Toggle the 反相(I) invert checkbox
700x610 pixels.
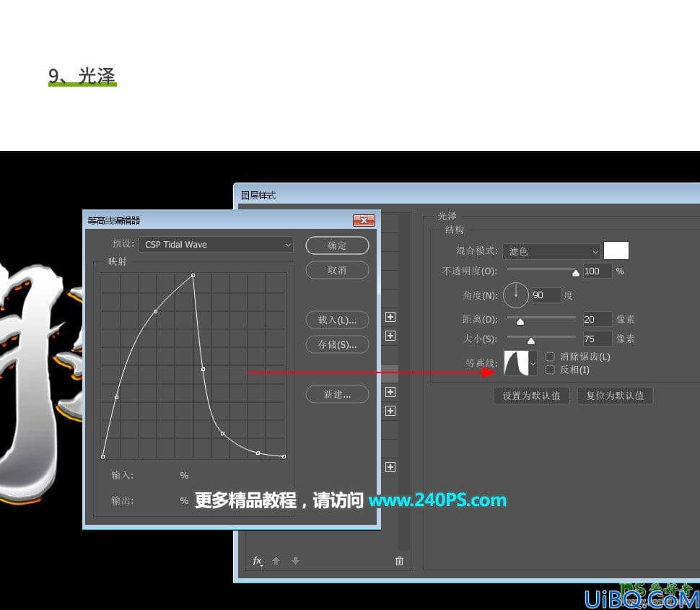click(x=550, y=370)
